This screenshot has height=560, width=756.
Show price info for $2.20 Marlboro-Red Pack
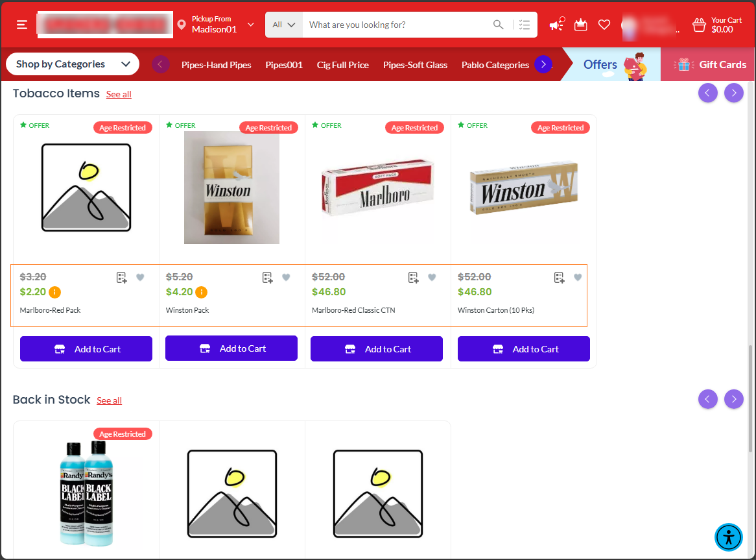pos(54,292)
